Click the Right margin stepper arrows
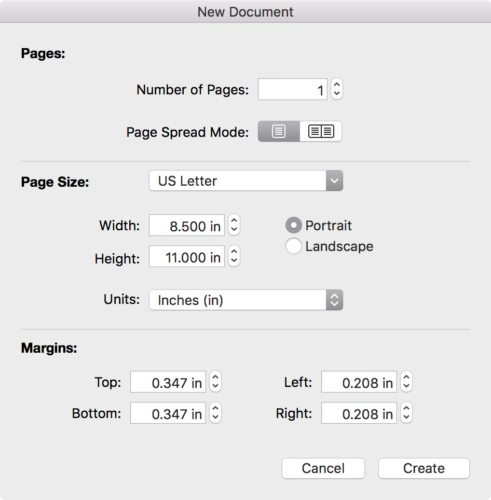 pyautogui.click(x=406, y=413)
